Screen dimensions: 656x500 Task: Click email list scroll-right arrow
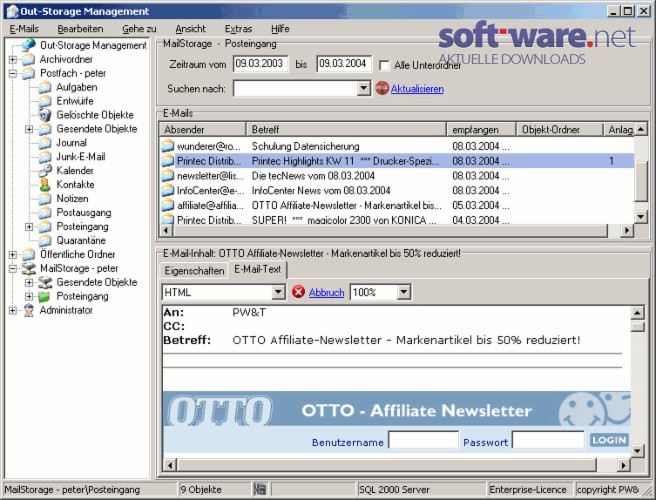coord(626,231)
